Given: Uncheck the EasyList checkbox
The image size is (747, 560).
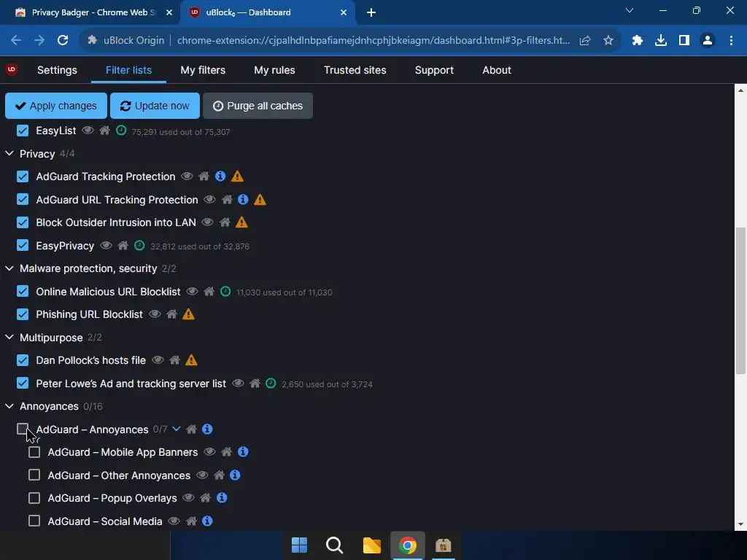Looking at the screenshot, I should tap(23, 131).
